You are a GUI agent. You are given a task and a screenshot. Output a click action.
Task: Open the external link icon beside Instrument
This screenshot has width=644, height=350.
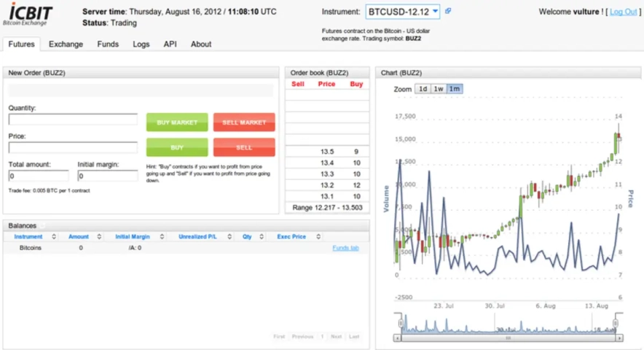(448, 12)
